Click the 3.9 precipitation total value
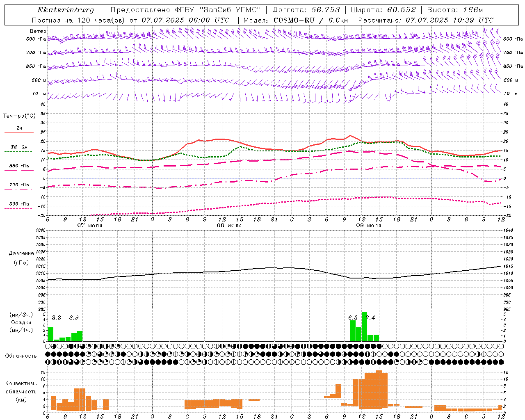The height and width of the screenshot is (420, 525). [74, 318]
